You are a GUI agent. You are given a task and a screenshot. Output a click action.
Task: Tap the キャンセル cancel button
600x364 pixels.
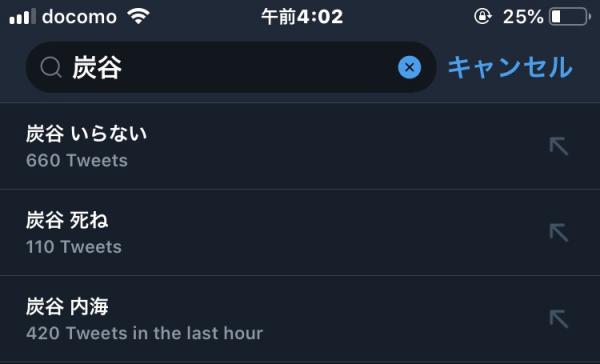[x=510, y=67]
